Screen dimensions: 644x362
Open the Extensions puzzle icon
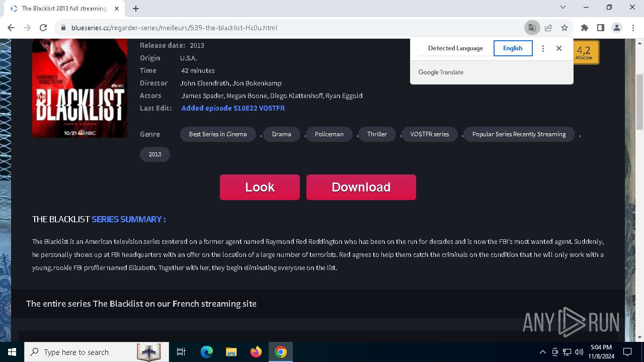point(584,28)
